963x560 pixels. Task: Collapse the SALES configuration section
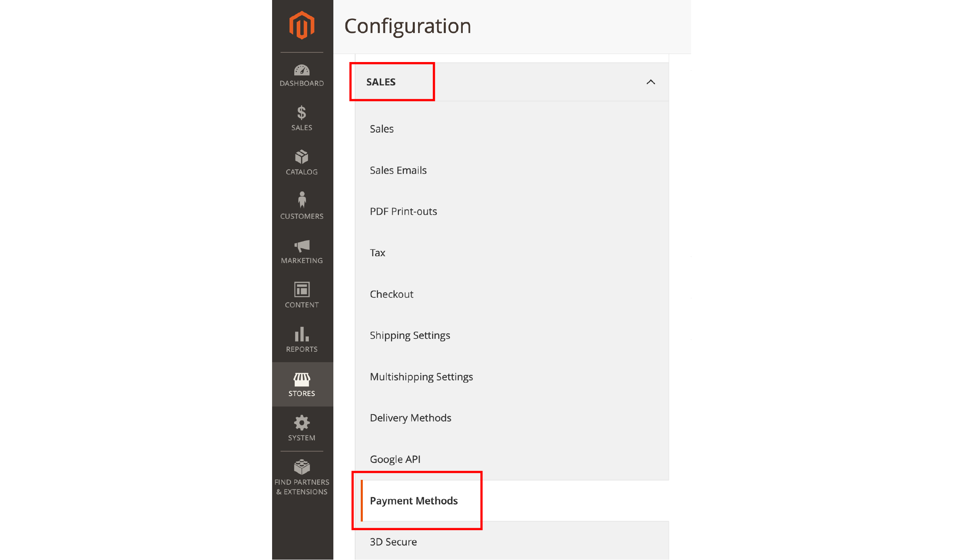[649, 81]
